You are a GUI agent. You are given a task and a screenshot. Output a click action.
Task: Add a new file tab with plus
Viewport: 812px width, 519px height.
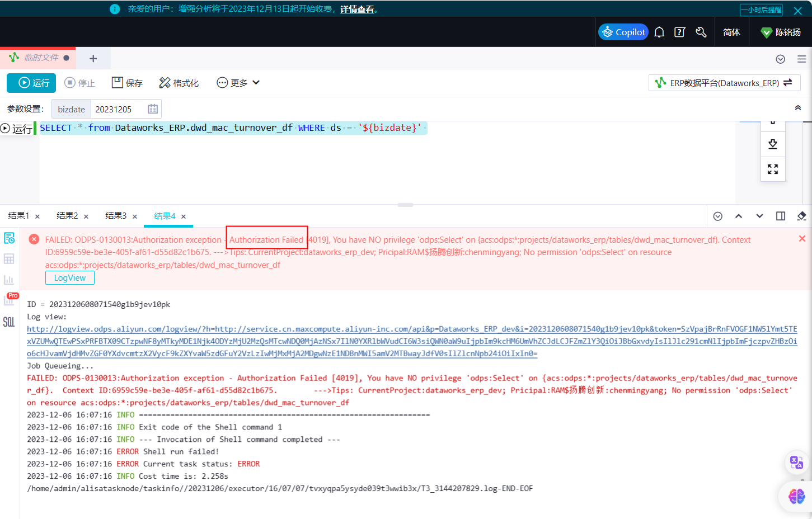tap(93, 58)
